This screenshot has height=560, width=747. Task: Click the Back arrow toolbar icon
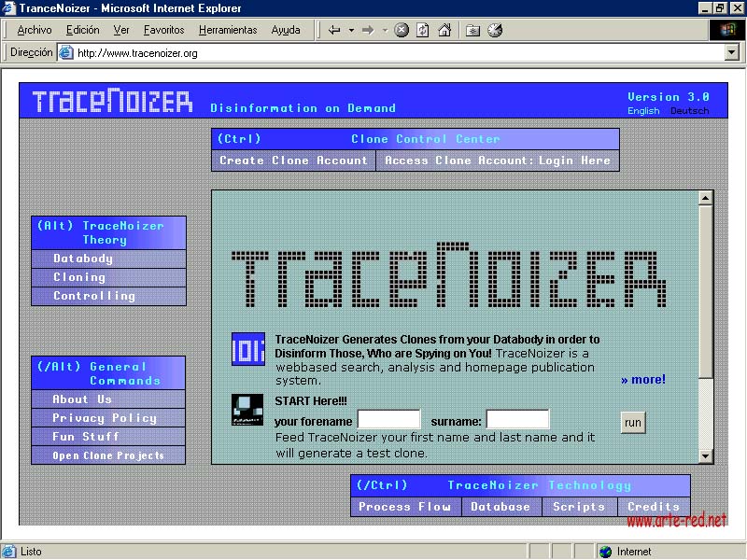334,30
